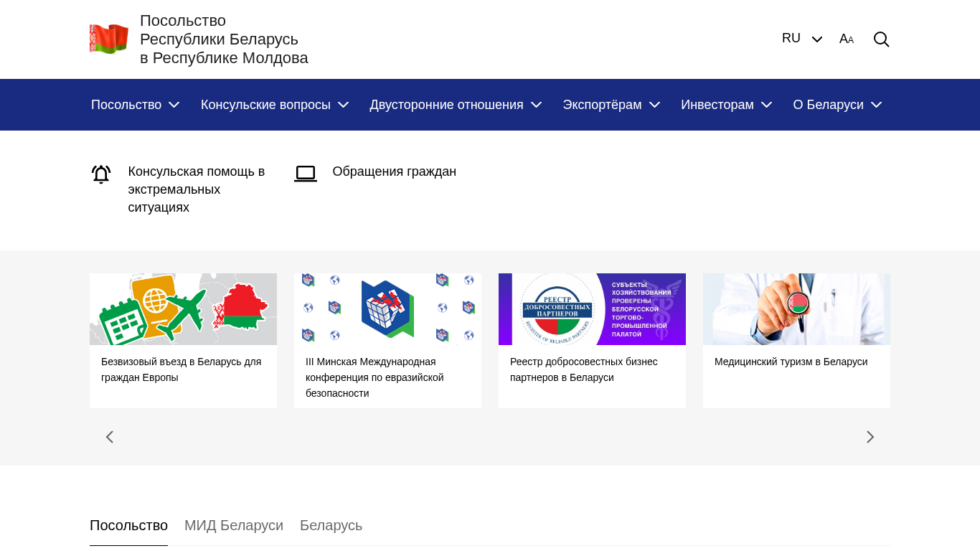The height and width of the screenshot is (551, 980).
Task: Click the Медицинский туризм stethoscope thumbnail
Action: click(796, 309)
